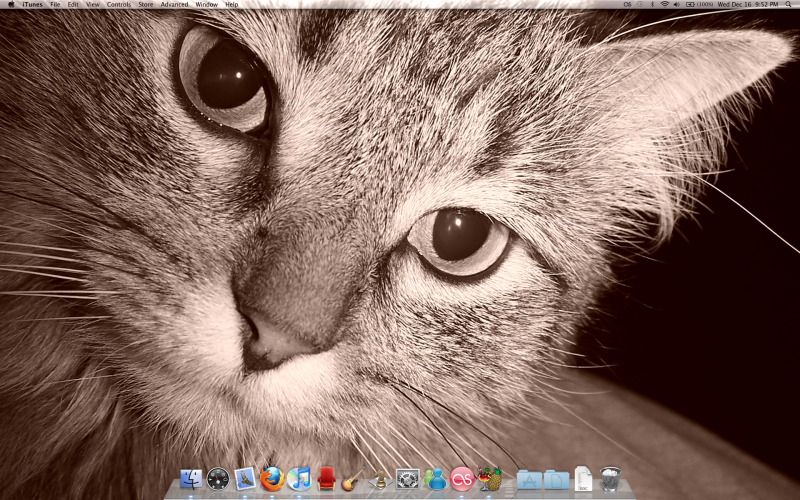Open the volume control menu
The image size is (800, 500).
[x=677, y=4]
